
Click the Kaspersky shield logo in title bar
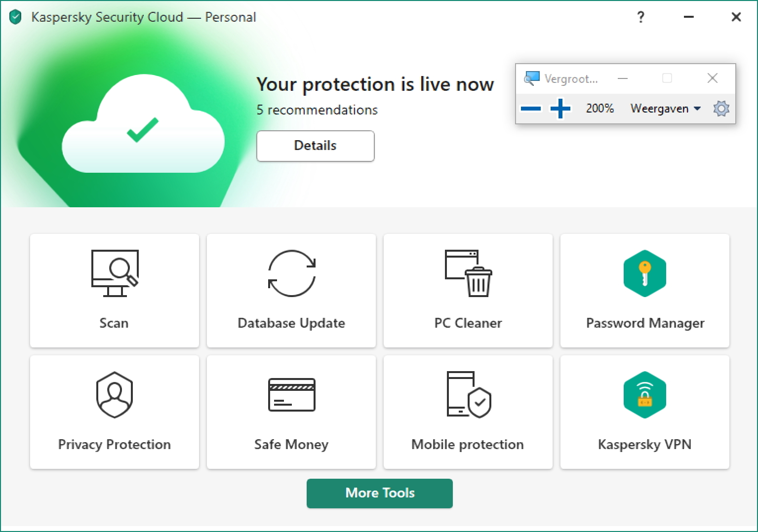(16, 17)
